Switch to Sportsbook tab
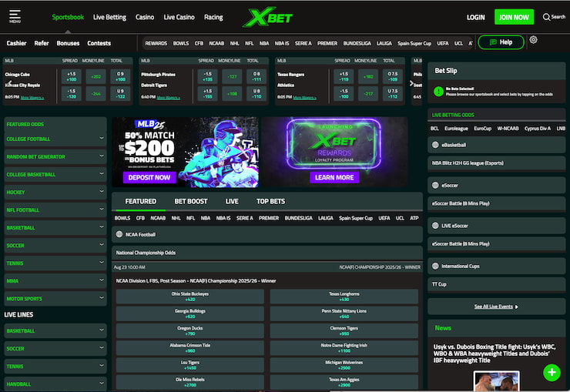The image size is (570, 392). point(68,17)
